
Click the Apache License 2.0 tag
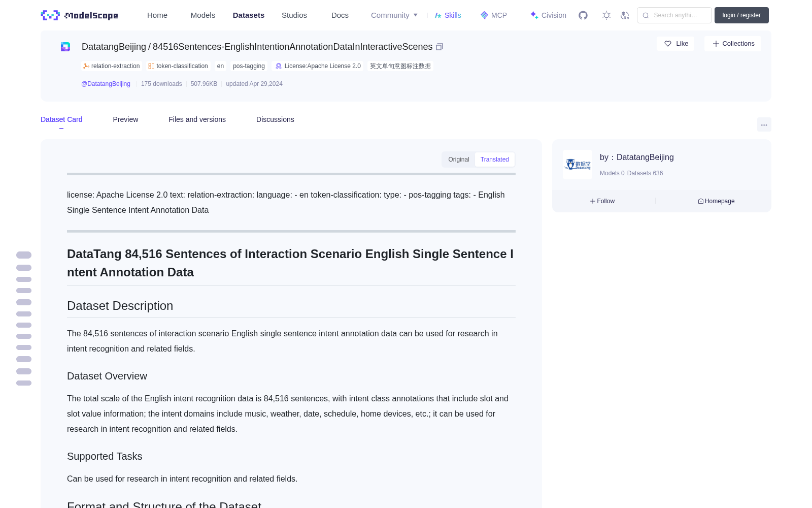[318, 66]
